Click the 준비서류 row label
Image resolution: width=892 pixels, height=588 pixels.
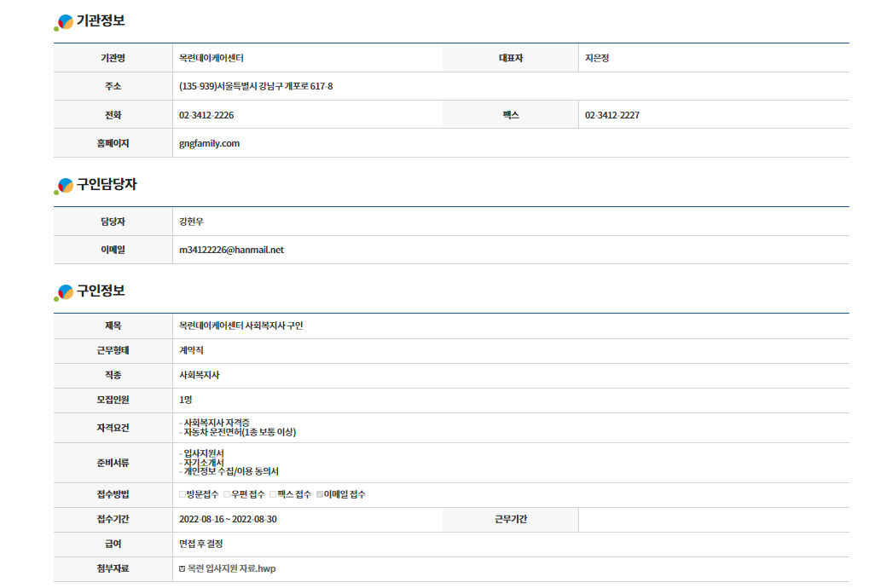click(113, 463)
